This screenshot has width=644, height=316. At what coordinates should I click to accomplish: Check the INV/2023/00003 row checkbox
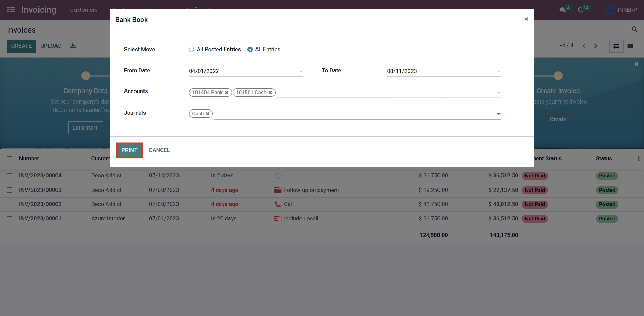(x=10, y=190)
